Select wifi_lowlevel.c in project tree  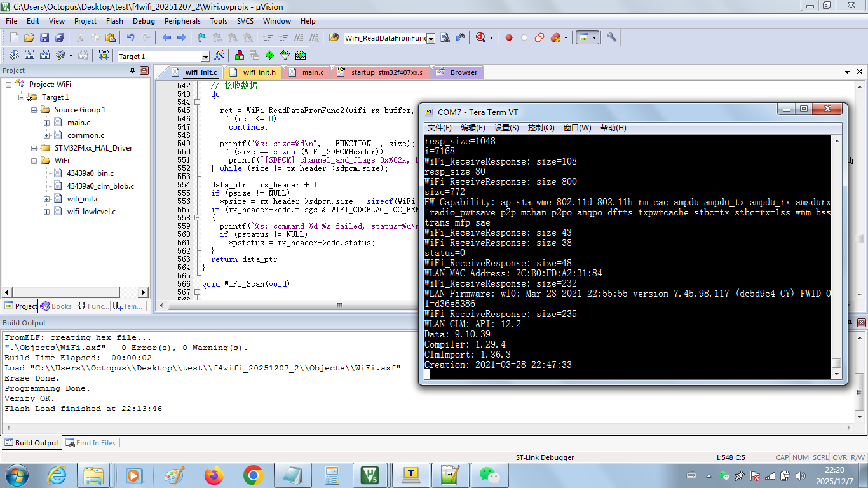pos(91,212)
